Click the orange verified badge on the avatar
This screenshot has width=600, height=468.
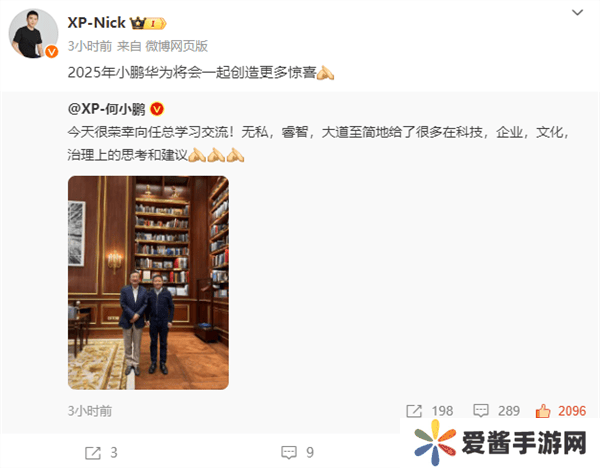coord(52,51)
